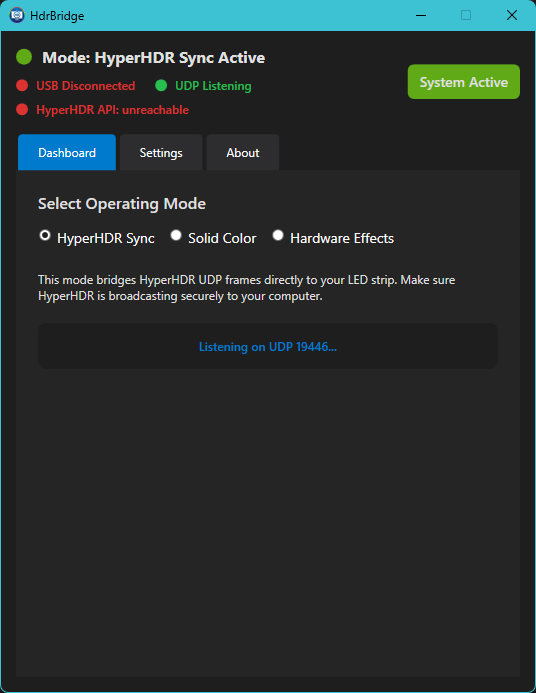The image size is (536, 693).
Task: Click the HdrBridge app icon in title bar
Action: click(17, 15)
